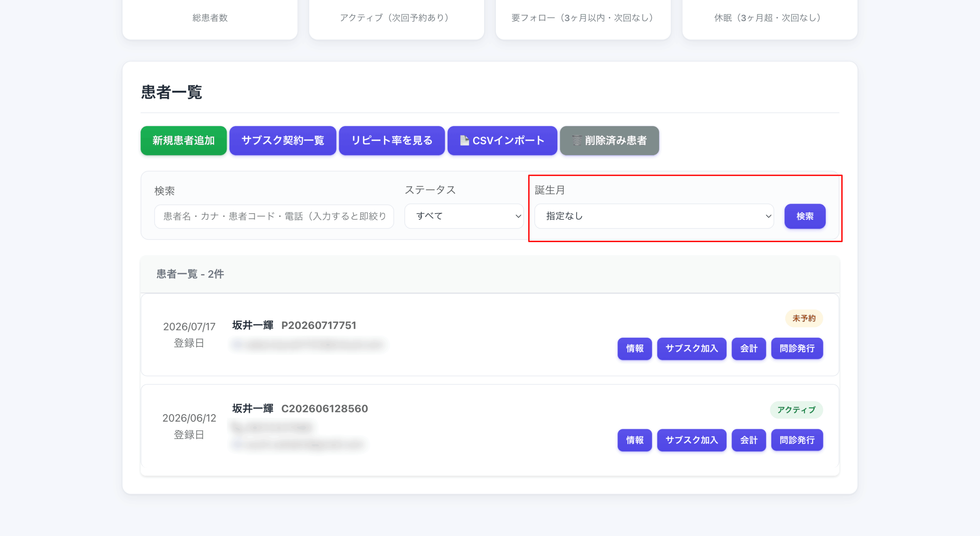The height and width of the screenshot is (536, 980).
Task: Click サブスク加入 for patient C202606128560
Action: 691,440
